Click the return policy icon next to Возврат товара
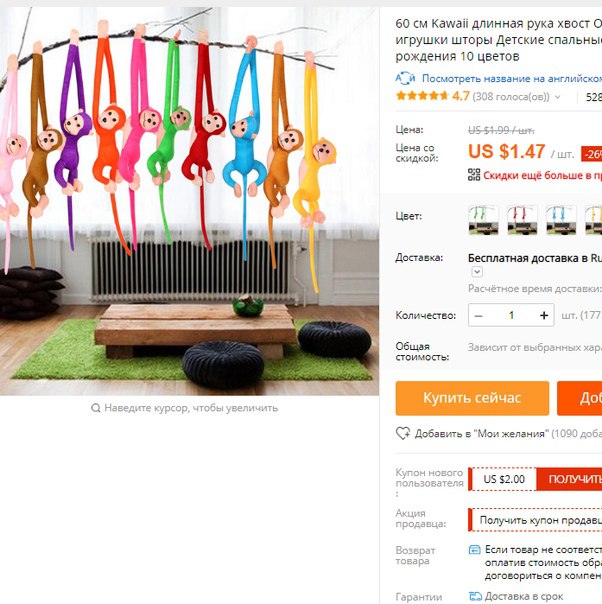 coord(475,550)
